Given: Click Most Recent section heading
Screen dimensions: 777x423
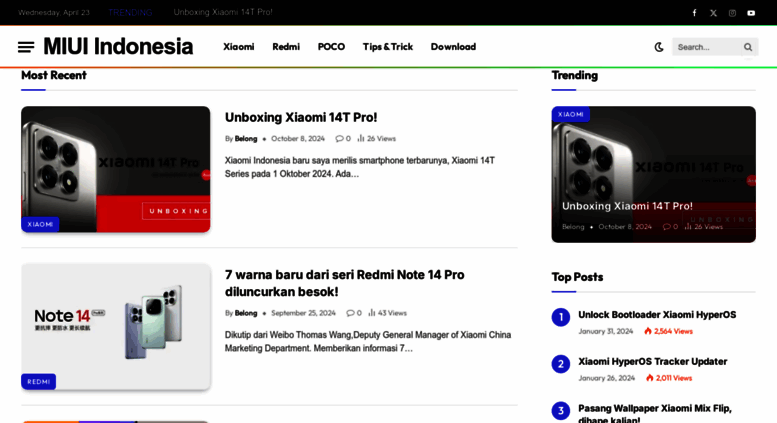Looking at the screenshot, I should [x=54, y=75].
